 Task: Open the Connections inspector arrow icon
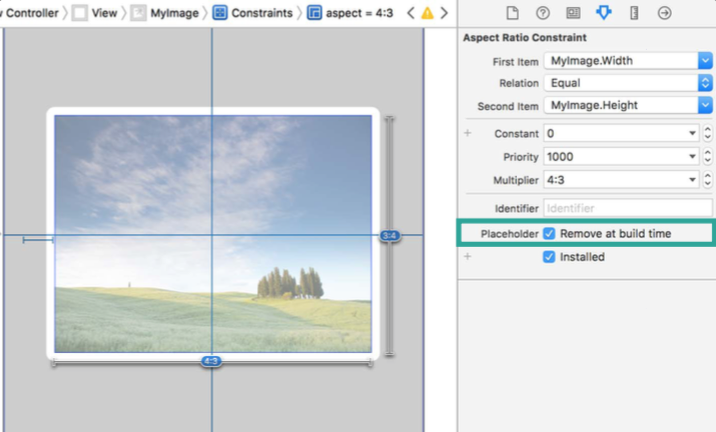664,13
